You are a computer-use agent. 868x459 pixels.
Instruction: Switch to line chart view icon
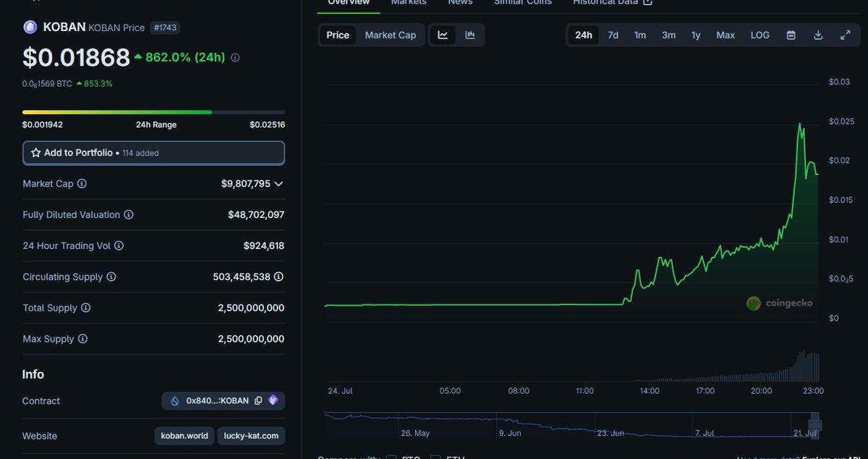click(x=443, y=35)
